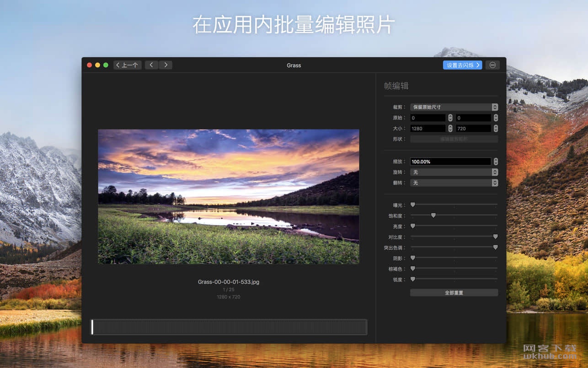Expand the 裁剪 保留原始尺寸 dropdown

454,107
